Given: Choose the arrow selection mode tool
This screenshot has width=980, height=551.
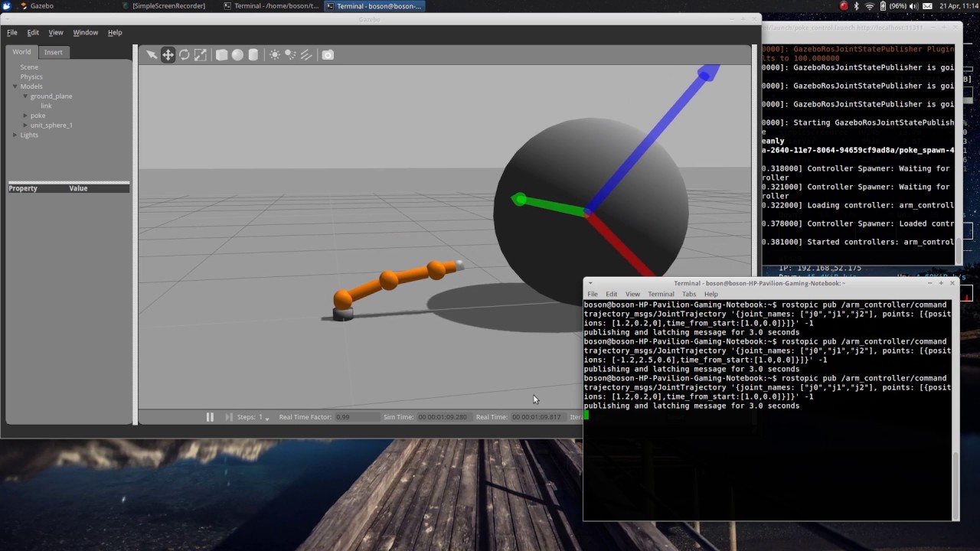Looking at the screenshot, I should click(152, 55).
